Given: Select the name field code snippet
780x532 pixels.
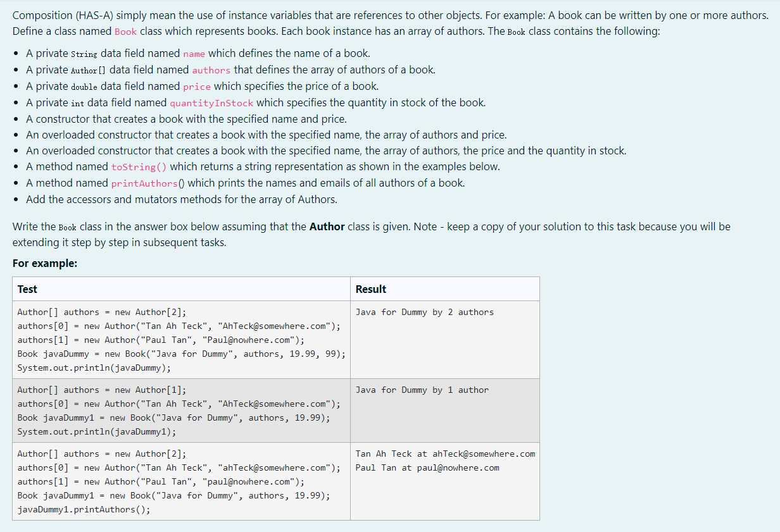Looking at the screenshot, I should coord(193,53).
